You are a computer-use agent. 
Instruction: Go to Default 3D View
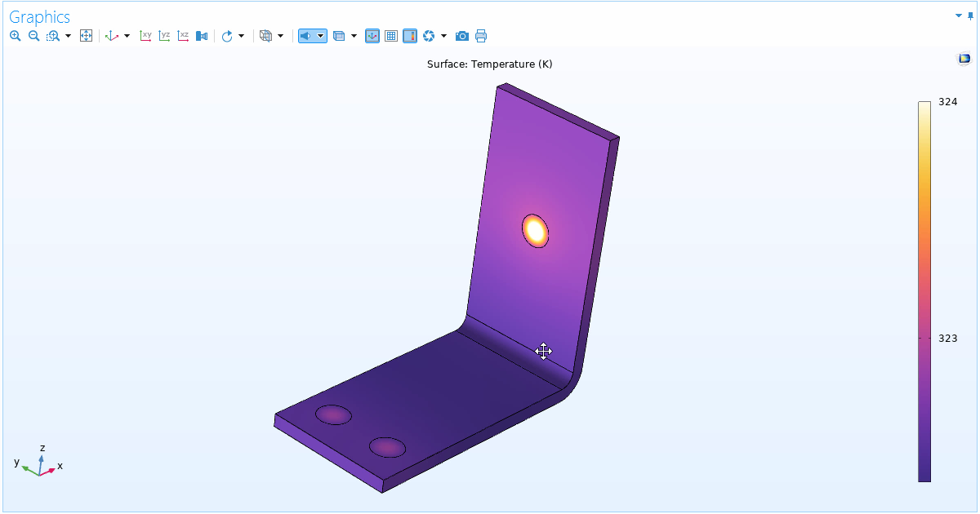click(113, 36)
